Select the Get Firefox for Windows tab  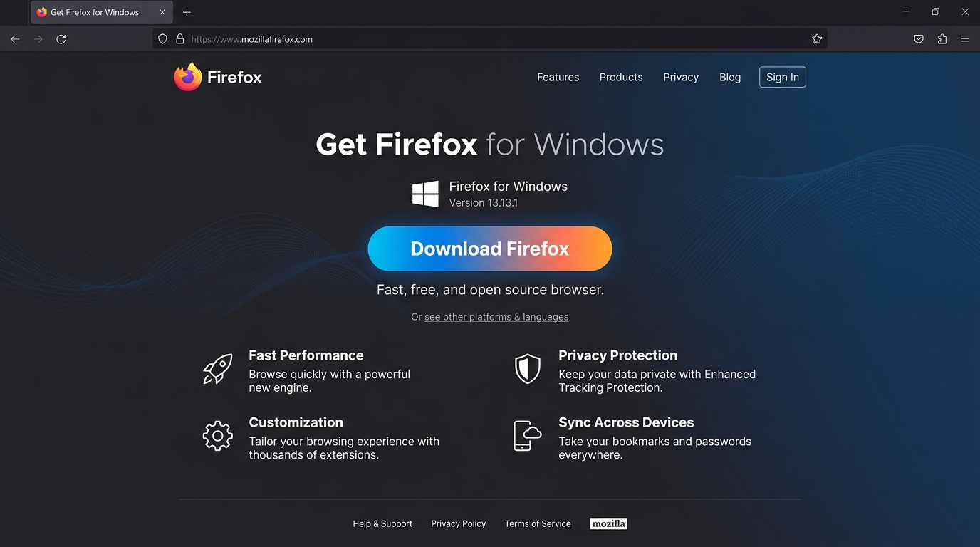click(101, 12)
